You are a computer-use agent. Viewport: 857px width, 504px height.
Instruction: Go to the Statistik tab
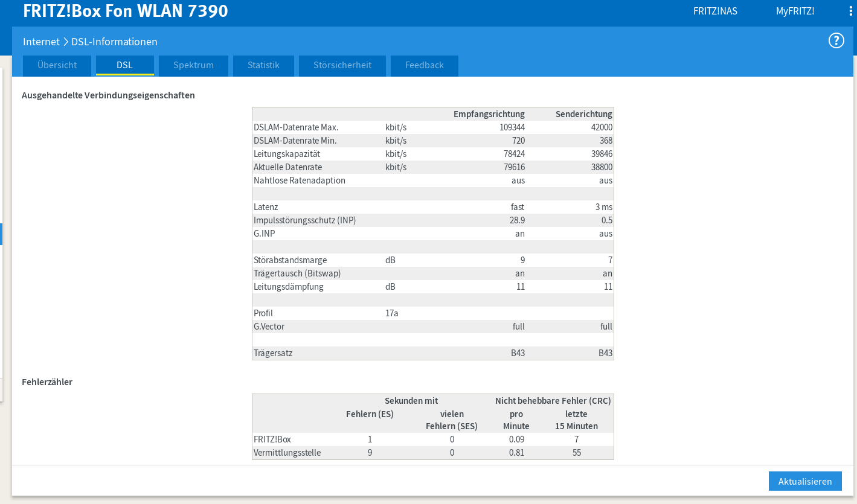point(263,65)
